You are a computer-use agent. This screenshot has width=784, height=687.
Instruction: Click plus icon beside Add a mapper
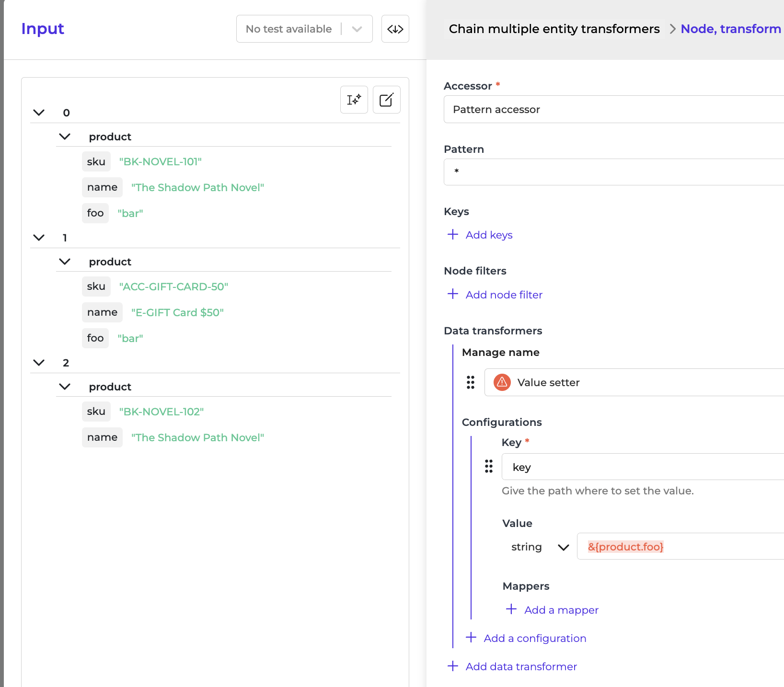pos(511,609)
